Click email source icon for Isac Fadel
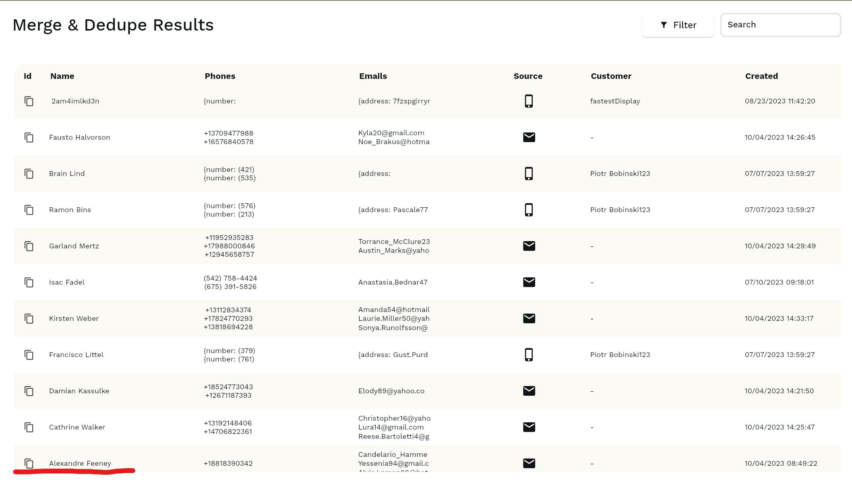The width and height of the screenshot is (852, 504). tap(529, 282)
